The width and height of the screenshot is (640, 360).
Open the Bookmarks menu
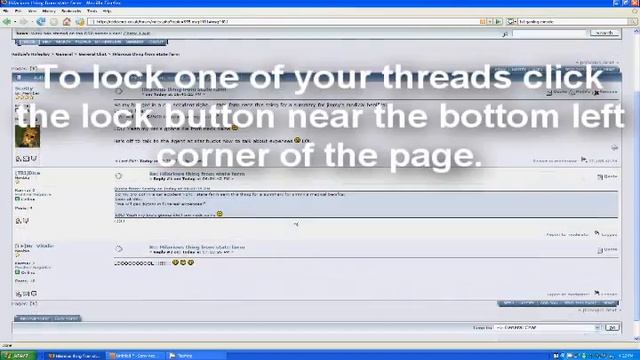pyautogui.click(x=71, y=11)
